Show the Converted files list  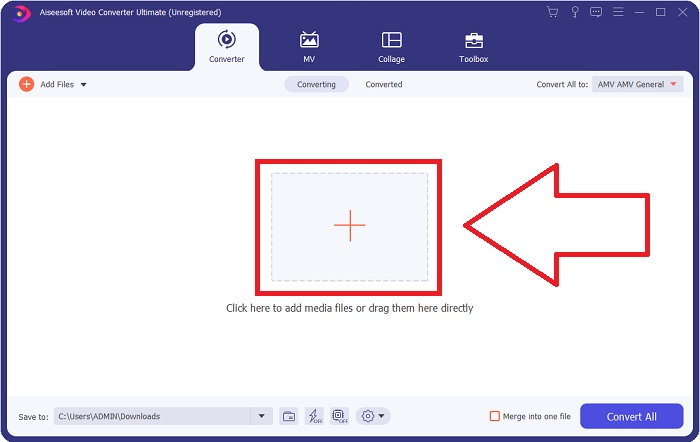pyautogui.click(x=383, y=85)
